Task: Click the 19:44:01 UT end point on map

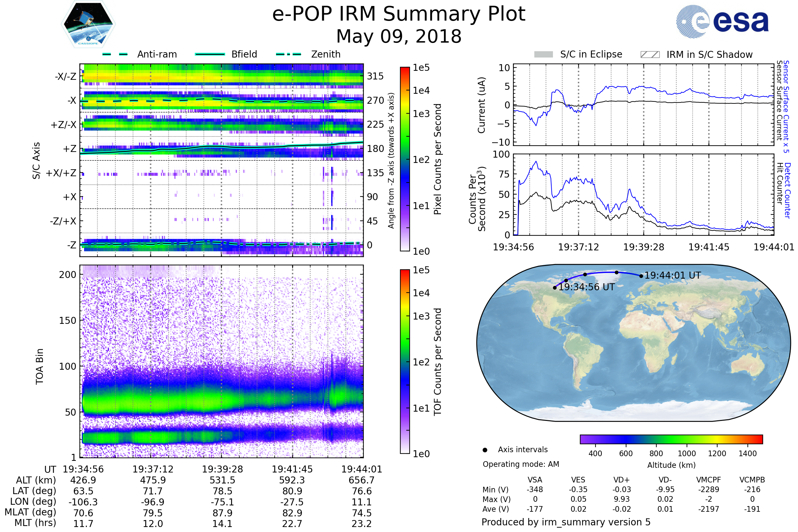Action: click(641, 276)
